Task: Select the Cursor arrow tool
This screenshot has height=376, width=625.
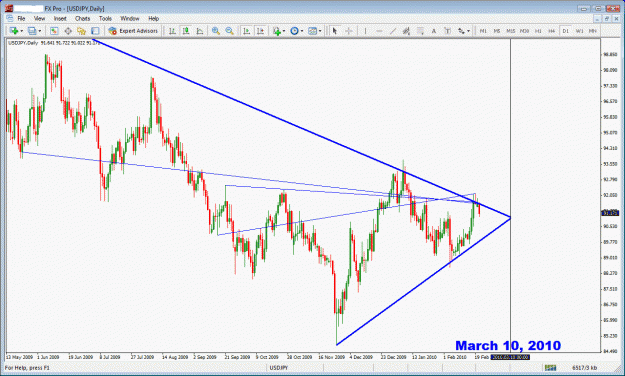Action: (x=335, y=31)
